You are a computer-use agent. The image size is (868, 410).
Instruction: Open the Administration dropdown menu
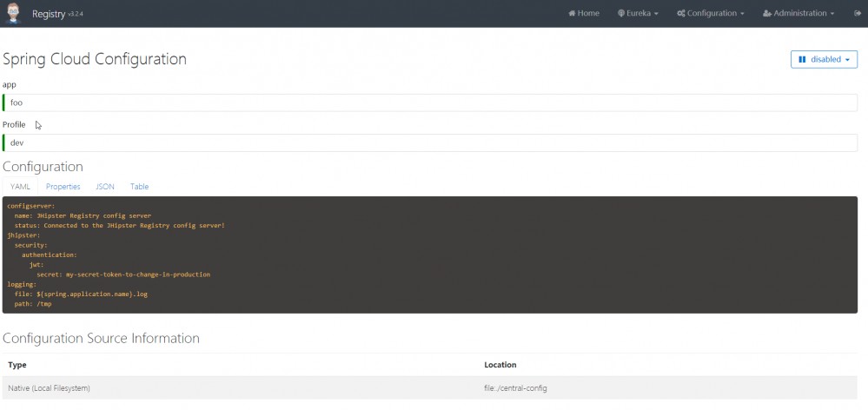tap(798, 13)
